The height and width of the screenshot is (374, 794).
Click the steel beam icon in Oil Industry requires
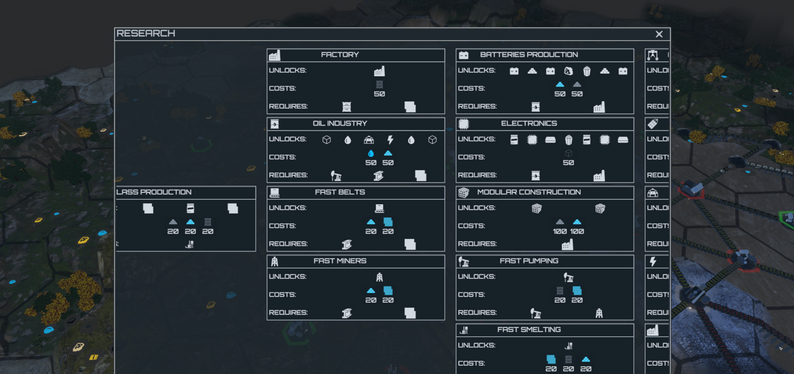coord(378,176)
